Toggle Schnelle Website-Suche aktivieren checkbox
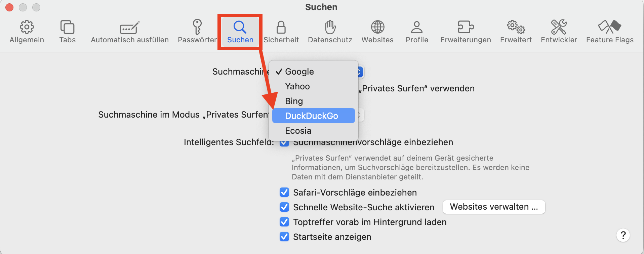 (284, 207)
